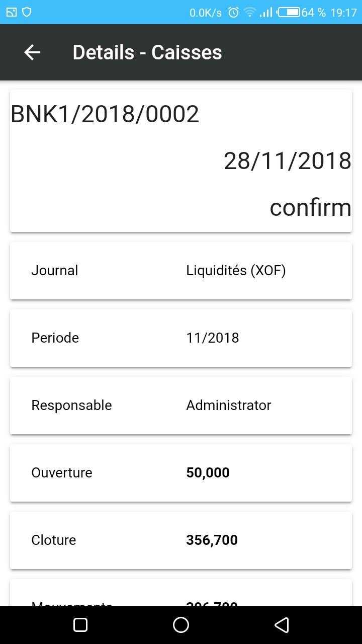Tap the alarm clock status icon
The width and height of the screenshot is (362, 644).
pos(233,13)
